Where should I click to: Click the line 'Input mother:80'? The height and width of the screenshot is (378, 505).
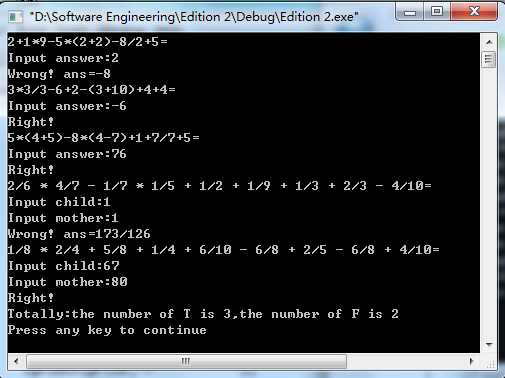point(67,282)
